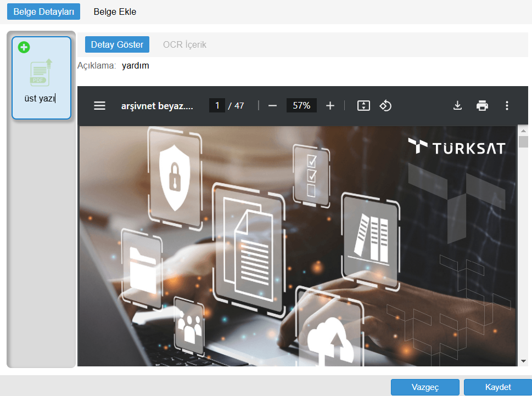Click the zoom out minus icon
532x396 pixels.
[x=272, y=106]
